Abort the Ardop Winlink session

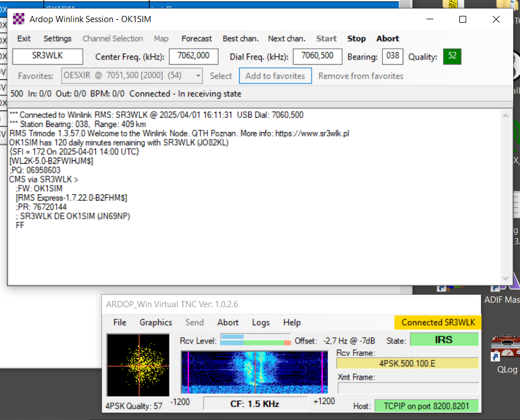pyautogui.click(x=387, y=39)
